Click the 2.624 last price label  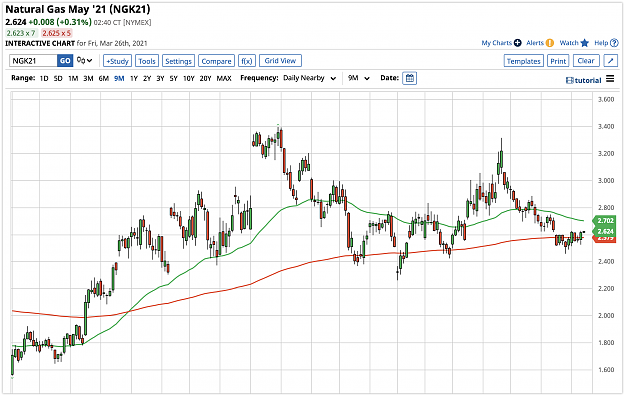pyautogui.click(x=605, y=231)
